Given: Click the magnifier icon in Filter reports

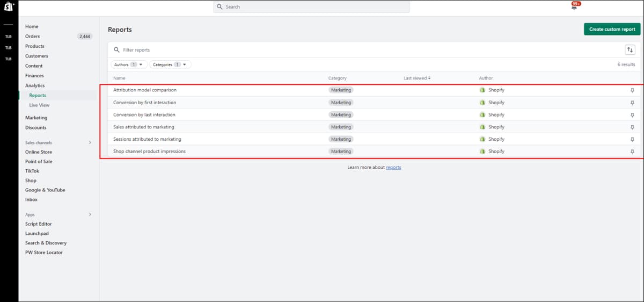Looking at the screenshot, I should coord(116,50).
